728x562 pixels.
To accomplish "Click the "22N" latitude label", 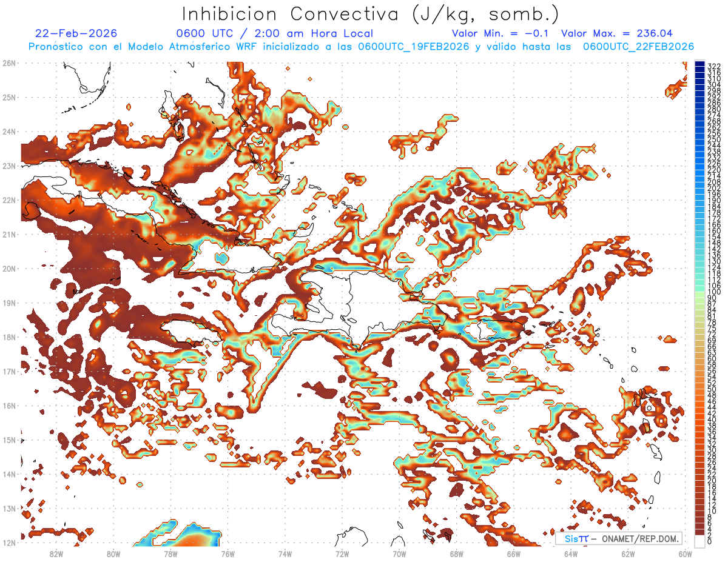I will [x=8, y=200].
